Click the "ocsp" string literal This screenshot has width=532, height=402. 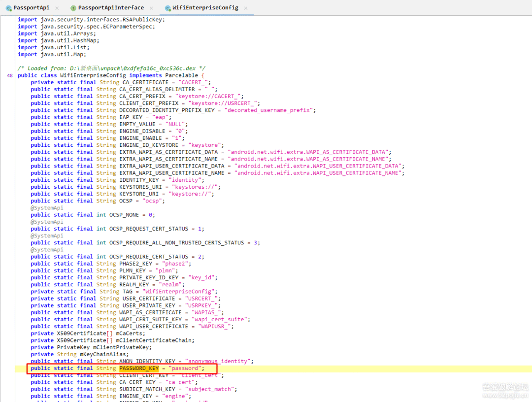click(152, 201)
